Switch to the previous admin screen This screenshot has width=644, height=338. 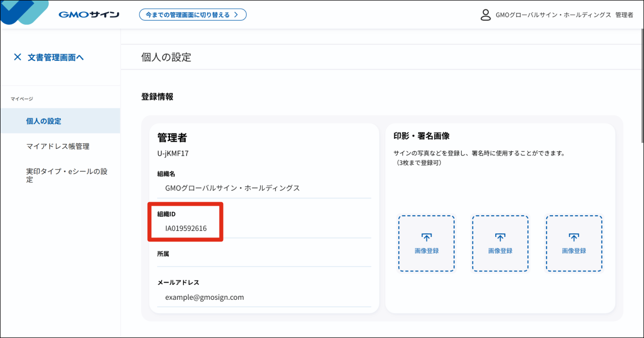coord(193,15)
